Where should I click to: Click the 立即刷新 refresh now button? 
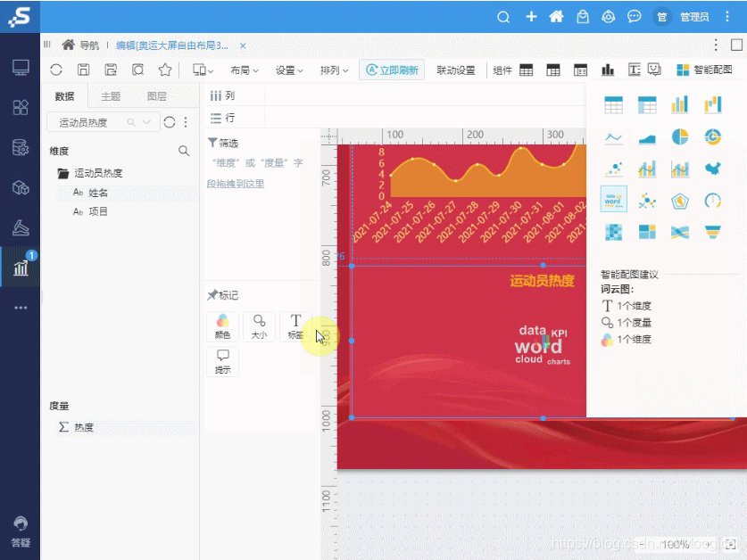(x=393, y=72)
